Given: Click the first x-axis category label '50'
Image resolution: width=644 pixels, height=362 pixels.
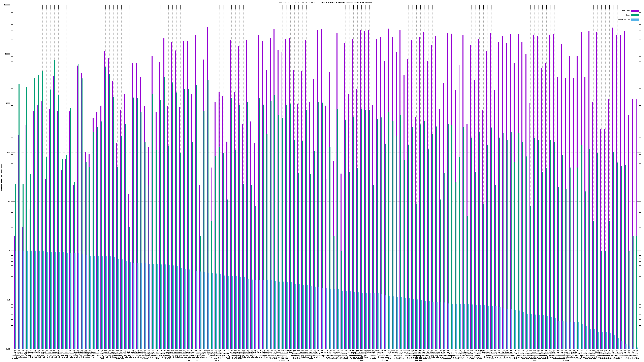Looking at the screenshot, I should [15, 351].
